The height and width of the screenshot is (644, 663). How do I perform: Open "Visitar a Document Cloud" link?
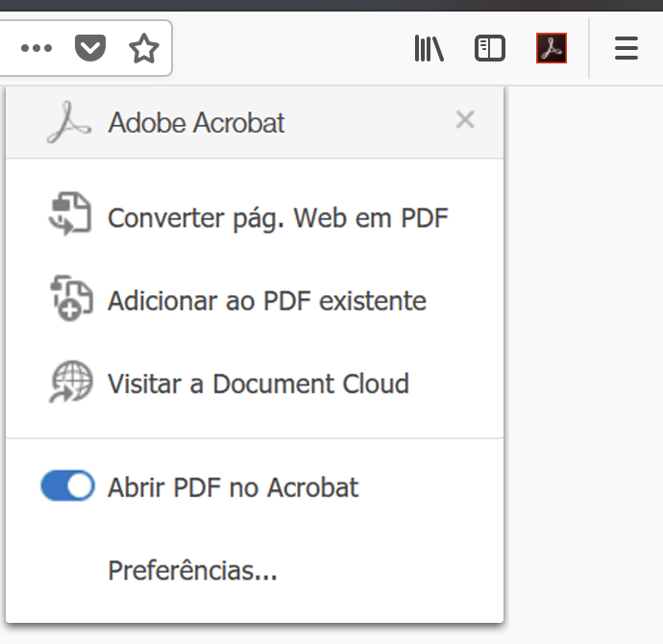pyautogui.click(x=258, y=384)
